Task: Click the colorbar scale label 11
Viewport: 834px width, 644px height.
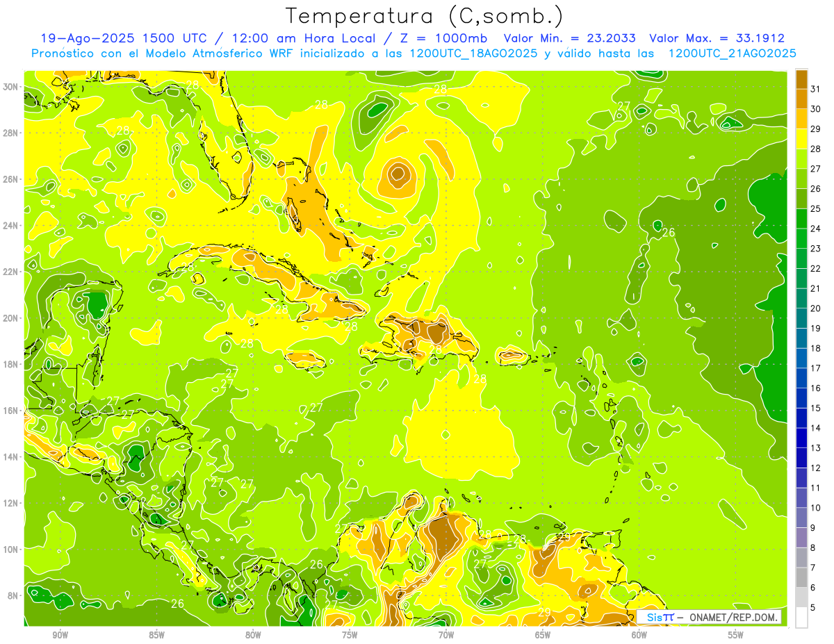Action: pos(815,488)
